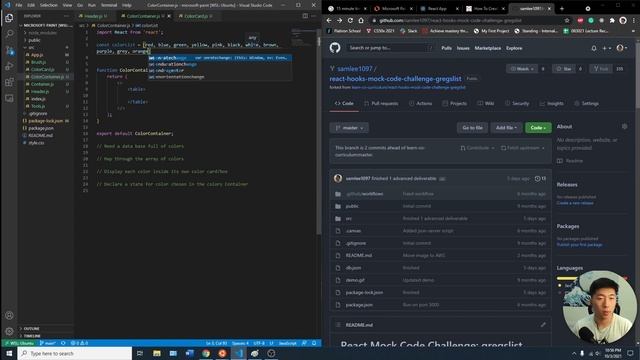The height and width of the screenshot is (360, 640).
Task: Edit README with the pencil icon
Action: click(543, 325)
